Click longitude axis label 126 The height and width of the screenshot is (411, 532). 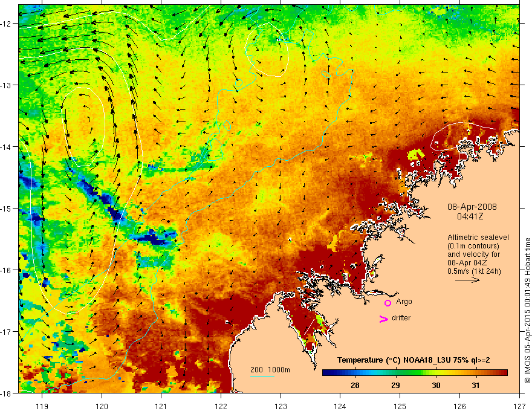(x=459, y=406)
